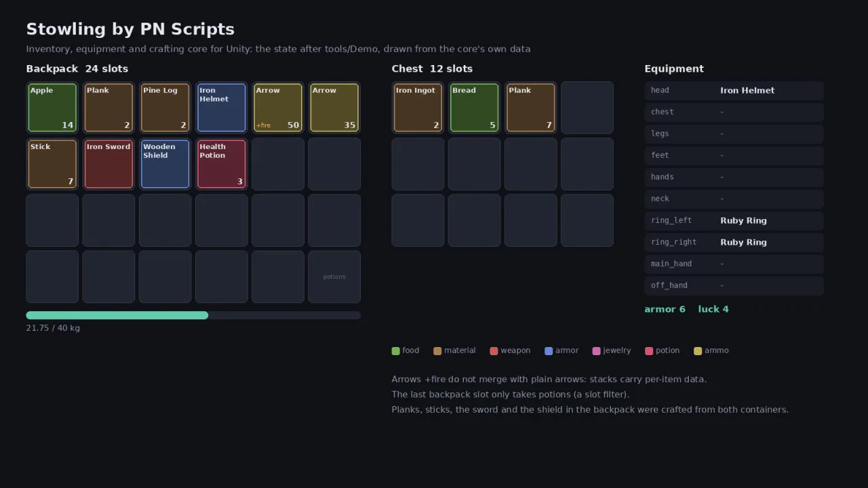Click the red weapon legend swatch
868x488 pixels.
pos(494,351)
